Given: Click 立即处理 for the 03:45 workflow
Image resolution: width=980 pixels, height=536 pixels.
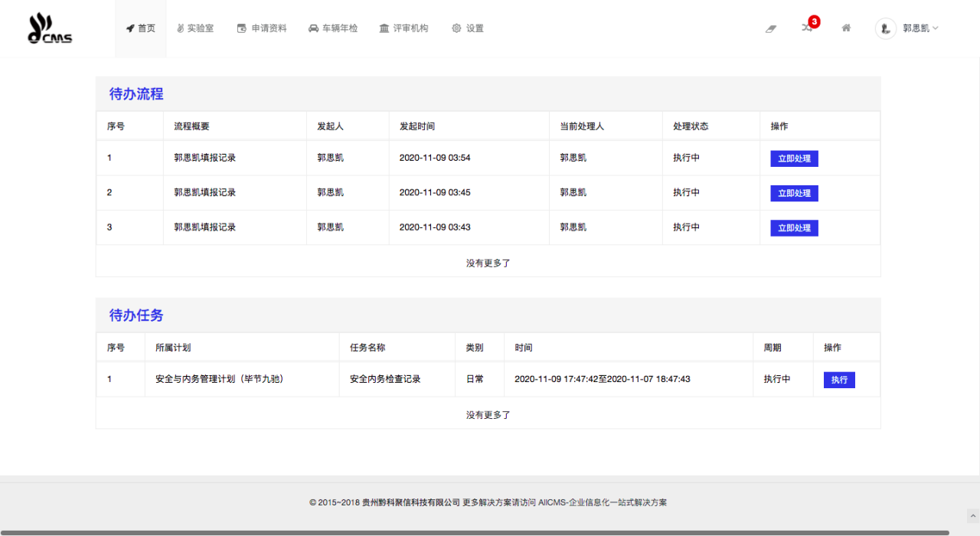Looking at the screenshot, I should [794, 193].
